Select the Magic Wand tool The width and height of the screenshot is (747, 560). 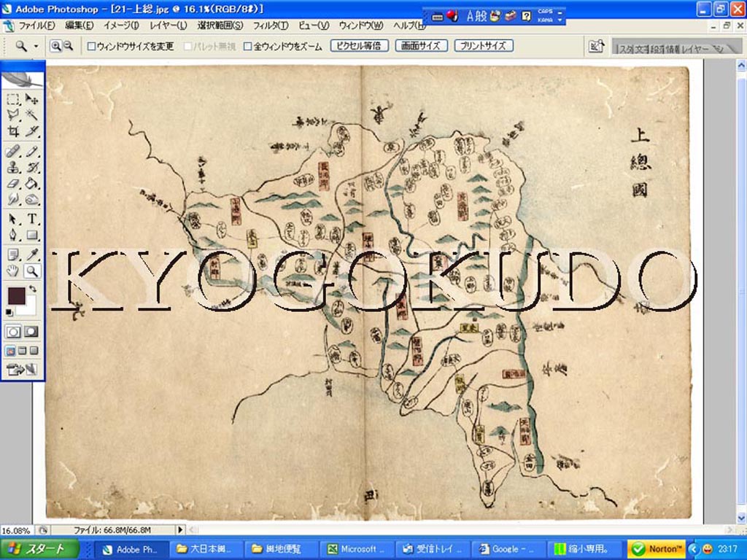(32, 114)
